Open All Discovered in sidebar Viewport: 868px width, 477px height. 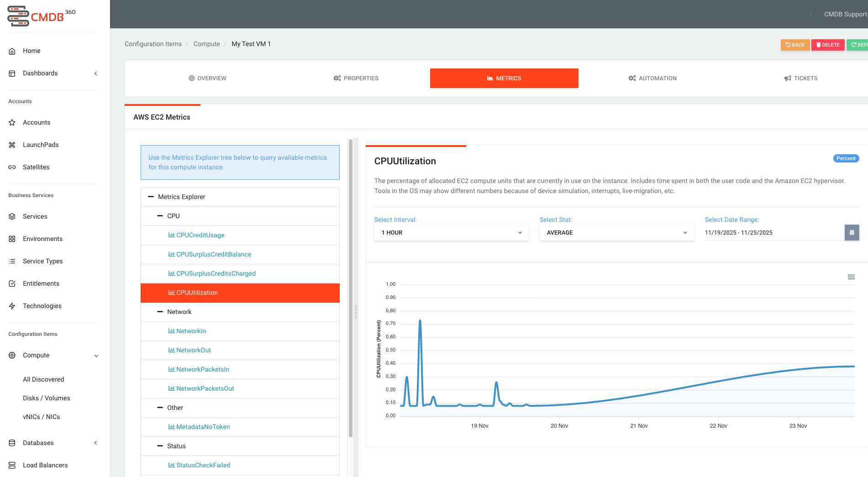coord(43,380)
